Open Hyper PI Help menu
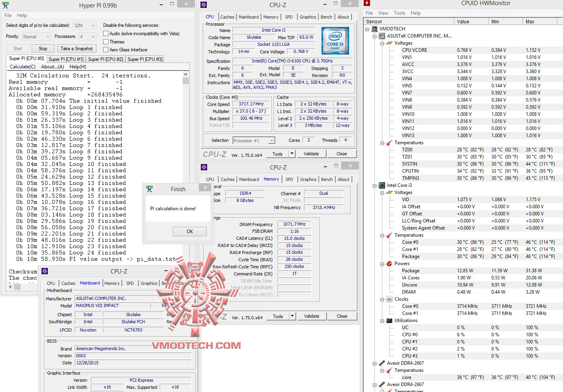This screenshot has width=563, height=392. click(x=22, y=15)
